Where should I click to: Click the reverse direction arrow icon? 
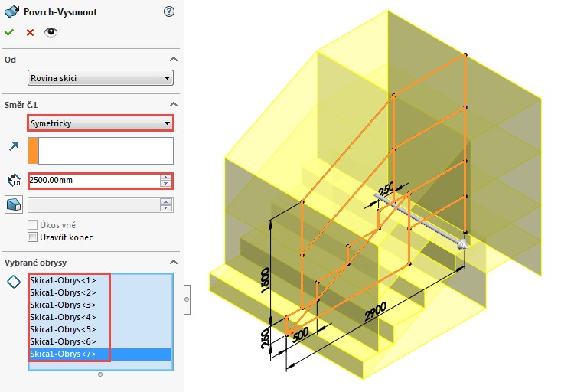click(x=14, y=146)
